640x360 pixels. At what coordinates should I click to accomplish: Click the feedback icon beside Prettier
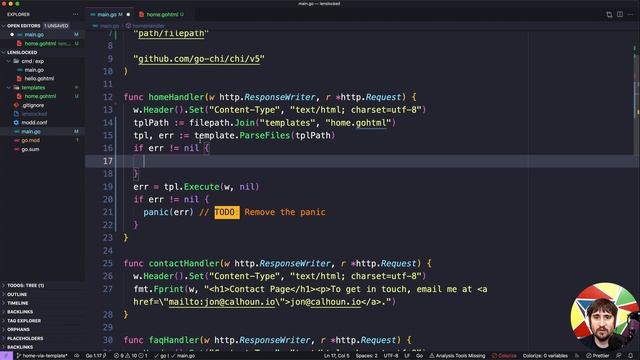(619, 356)
